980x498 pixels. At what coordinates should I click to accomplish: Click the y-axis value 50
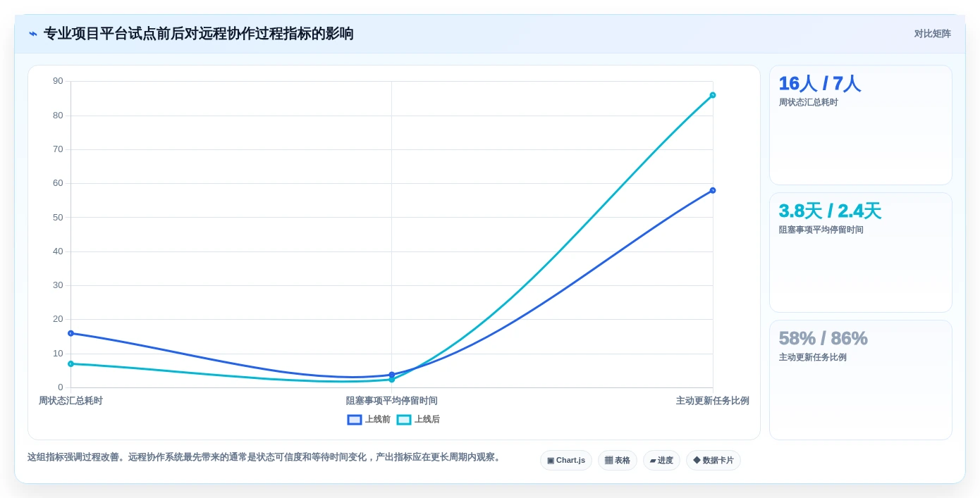(x=58, y=218)
